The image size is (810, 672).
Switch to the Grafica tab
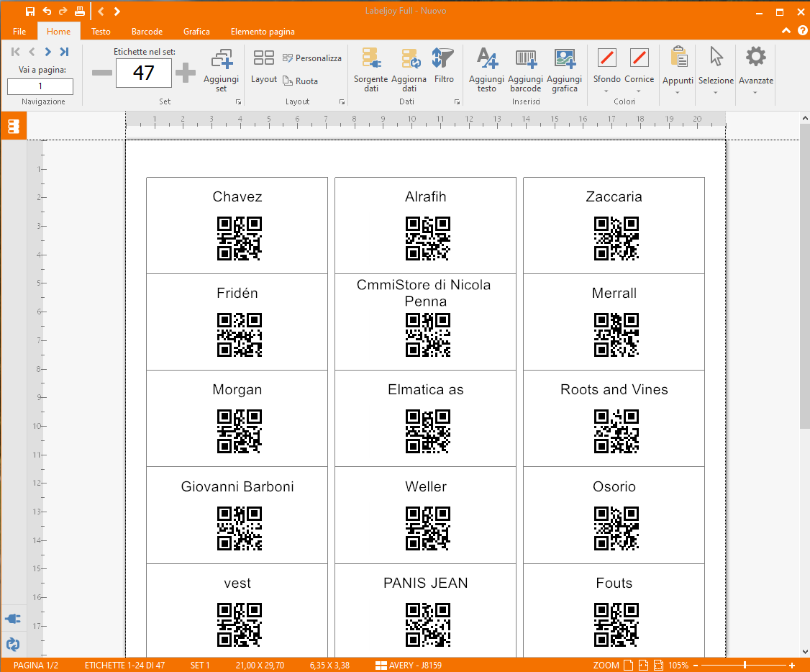pyautogui.click(x=196, y=32)
